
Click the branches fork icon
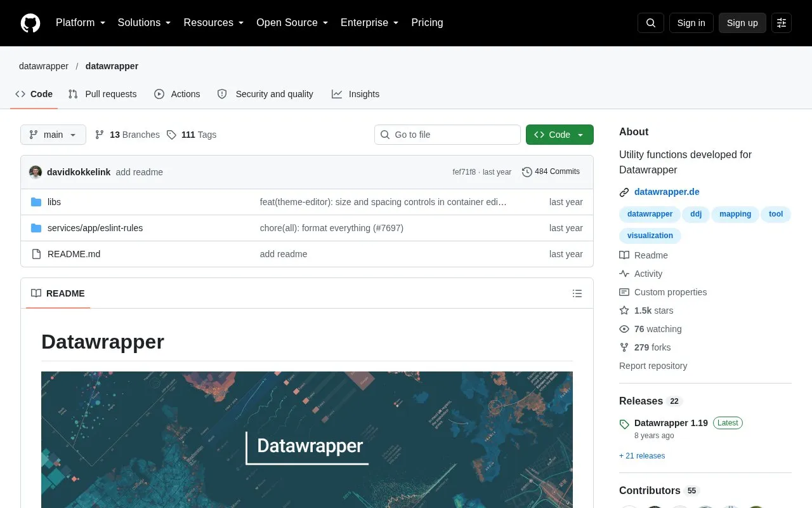tap(100, 135)
